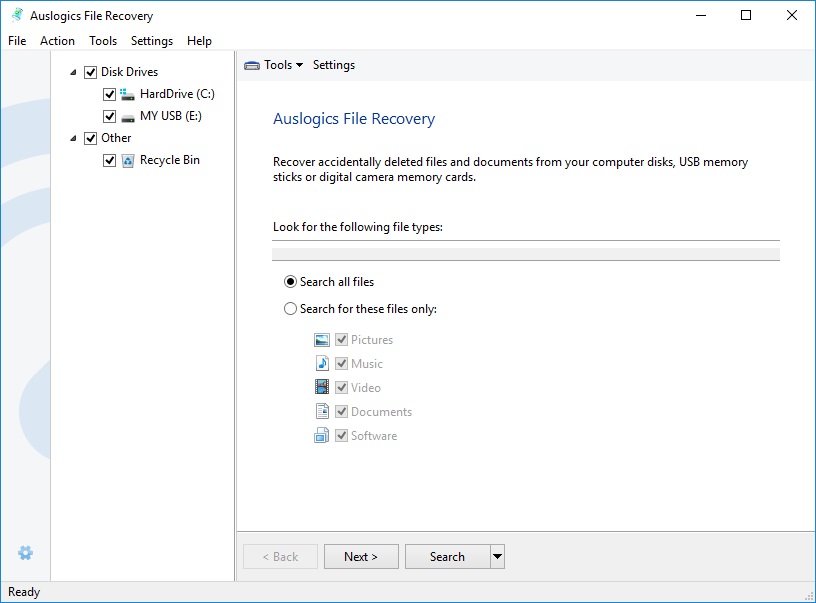
Task: Open the Help menu
Action: pyautogui.click(x=199, y=41)
